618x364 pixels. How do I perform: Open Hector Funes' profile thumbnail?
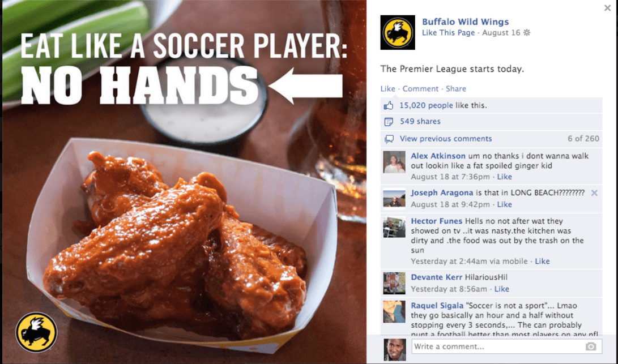[x=394, y=226]
